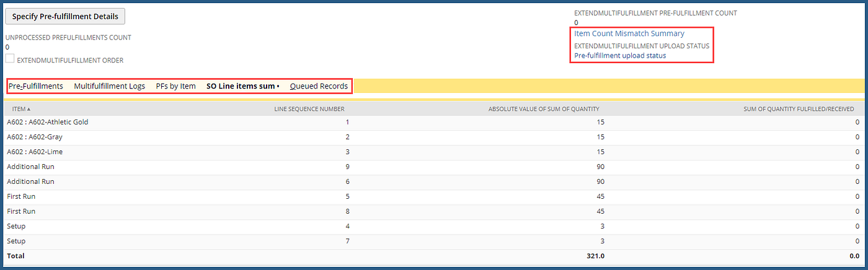
Task: Select the A602 : A602-Athletic Gold row
Action: 433,122
